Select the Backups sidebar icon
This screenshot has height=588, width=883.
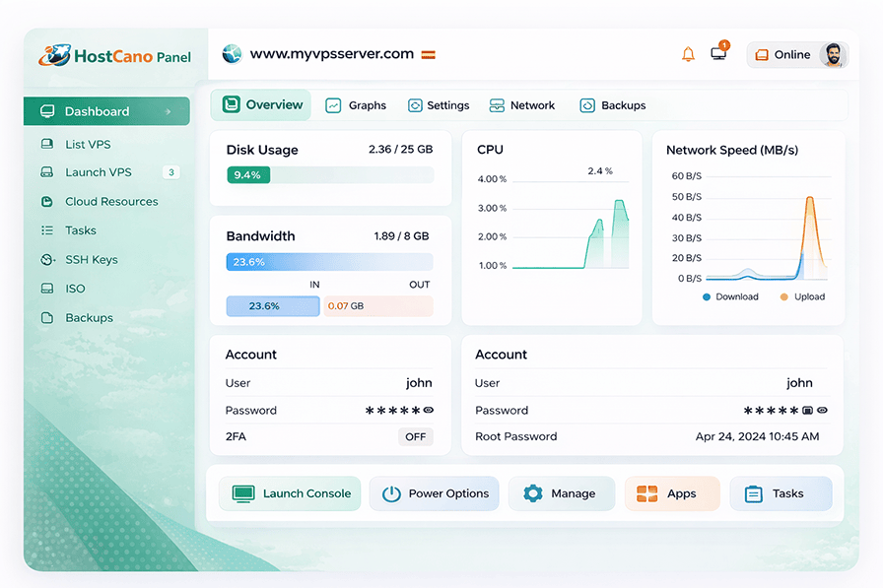(47, 317)
